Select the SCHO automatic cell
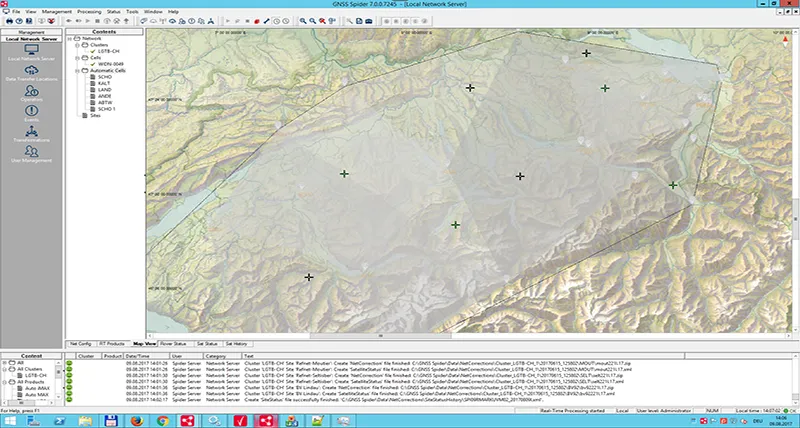 104,77
